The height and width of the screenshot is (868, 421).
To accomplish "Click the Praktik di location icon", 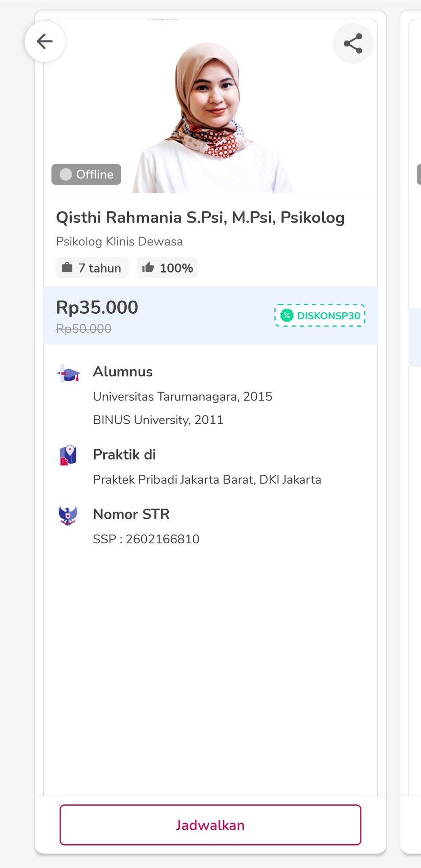I will click(x=68, y=455).
